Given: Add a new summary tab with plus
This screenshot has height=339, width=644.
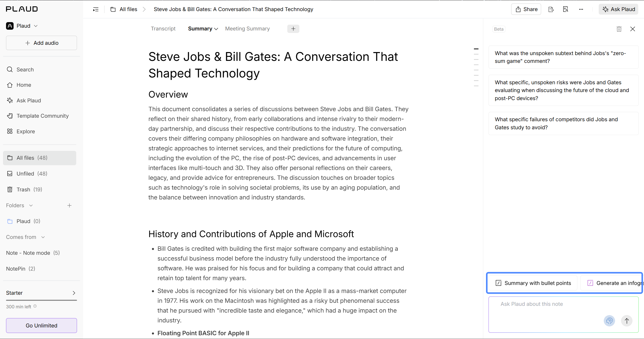Looking at the screenshot, I should tap(293, 29).
